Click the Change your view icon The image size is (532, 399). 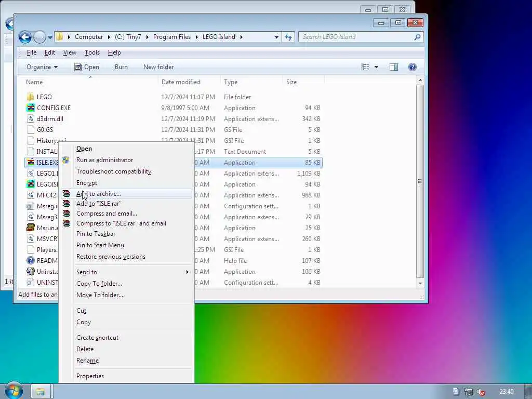(365, 67)
